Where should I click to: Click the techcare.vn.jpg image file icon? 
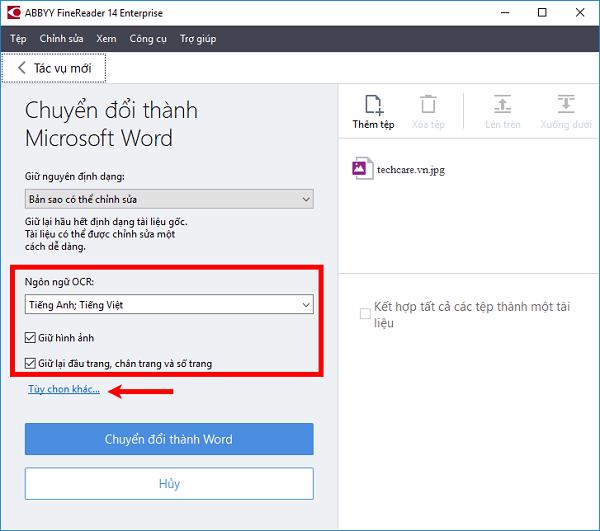(361, 169)
